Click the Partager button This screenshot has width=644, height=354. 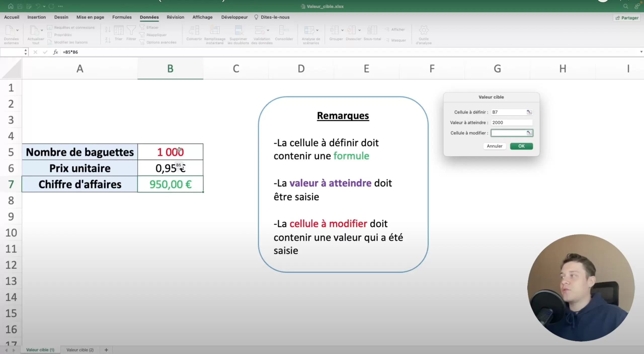(x=627, y=18)
